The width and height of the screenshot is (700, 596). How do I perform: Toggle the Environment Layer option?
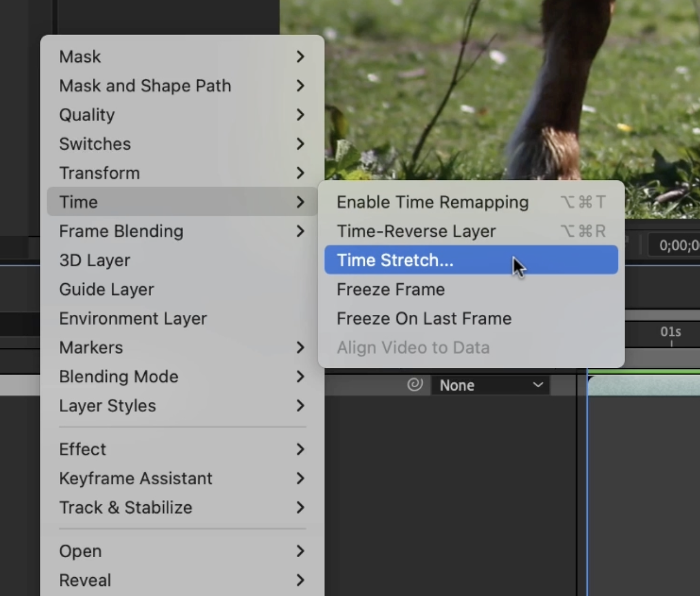[x=182, y=318]
